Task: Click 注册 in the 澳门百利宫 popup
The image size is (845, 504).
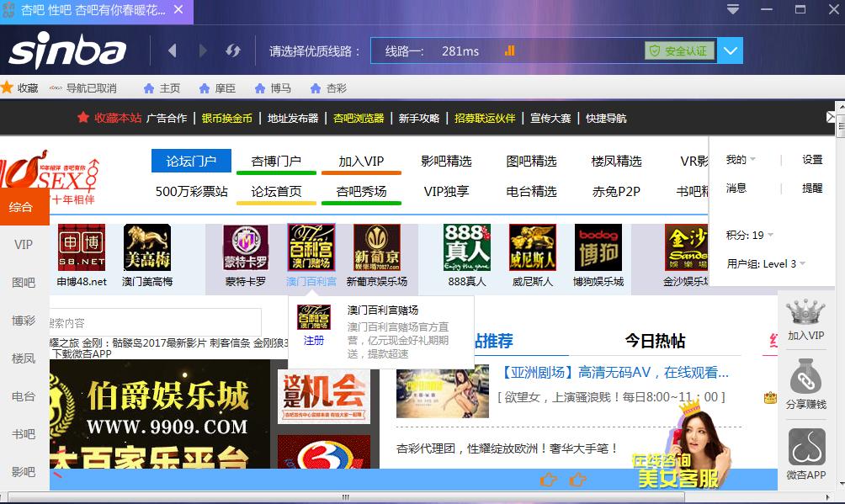Action: coord(314,340)
